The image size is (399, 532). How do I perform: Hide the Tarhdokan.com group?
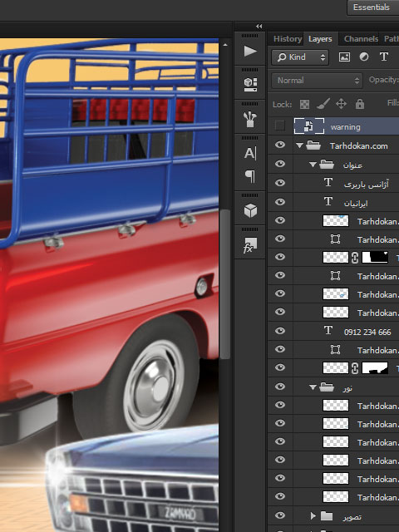coord(280,145)
